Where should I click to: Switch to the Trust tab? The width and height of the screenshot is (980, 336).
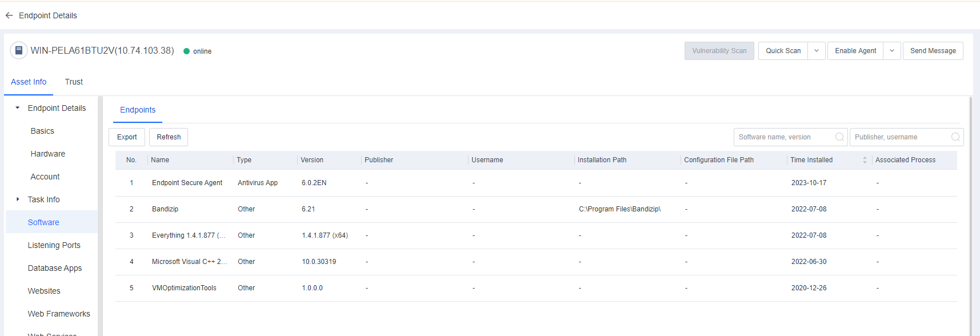click(x=74, y=82)
